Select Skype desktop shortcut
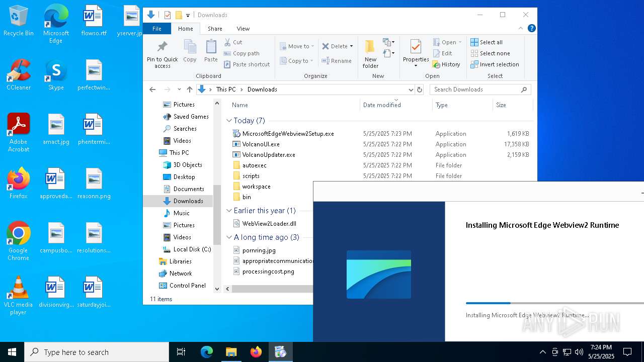This screenshot has width=644, height=362. click(56, 74)
